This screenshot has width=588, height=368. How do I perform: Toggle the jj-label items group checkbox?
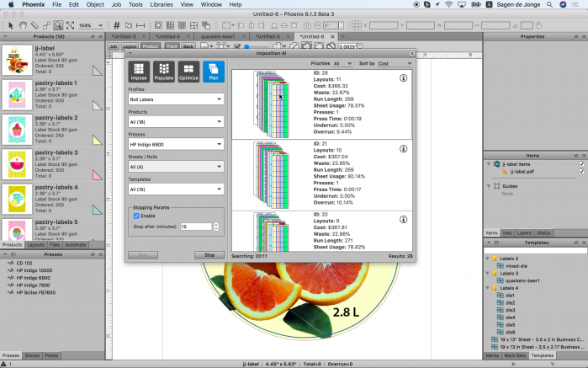pos(581,164)
